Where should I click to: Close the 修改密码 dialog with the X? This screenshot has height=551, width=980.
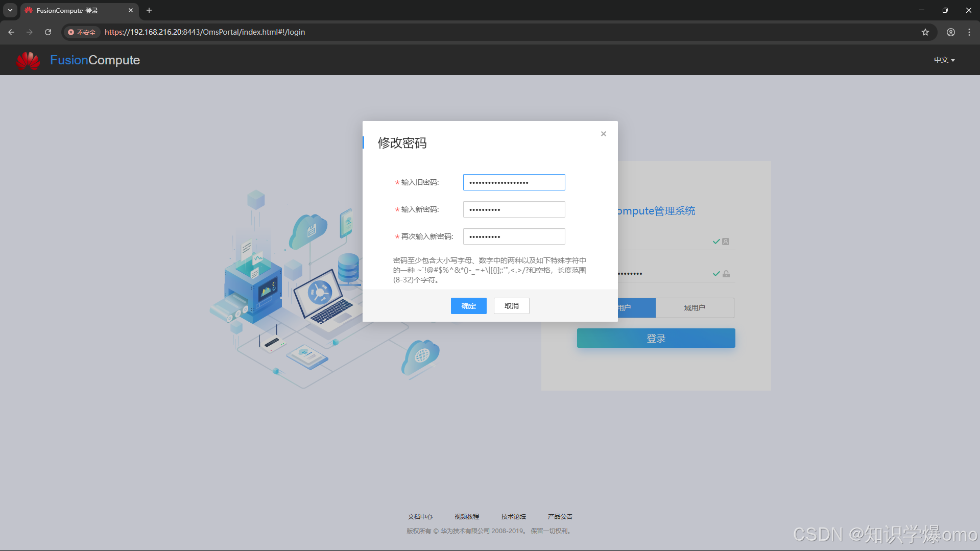tap(604, 134)
